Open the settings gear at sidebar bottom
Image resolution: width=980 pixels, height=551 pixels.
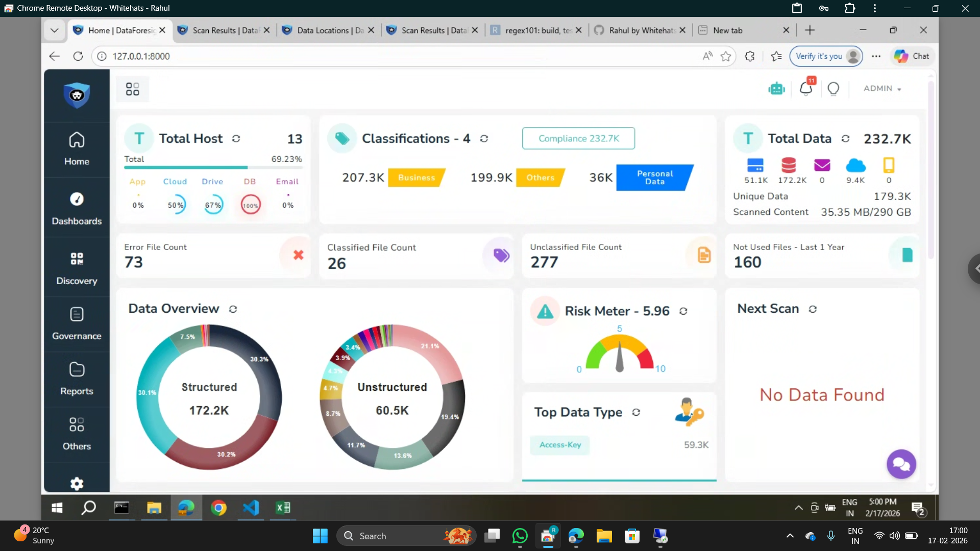tap(76, 484)
